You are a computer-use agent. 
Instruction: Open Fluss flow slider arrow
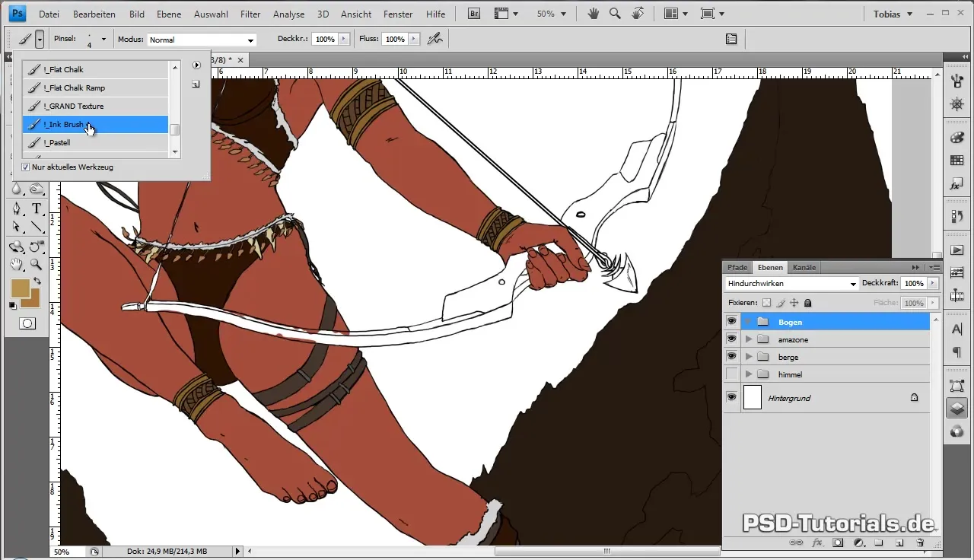click(x=413, y=39)
